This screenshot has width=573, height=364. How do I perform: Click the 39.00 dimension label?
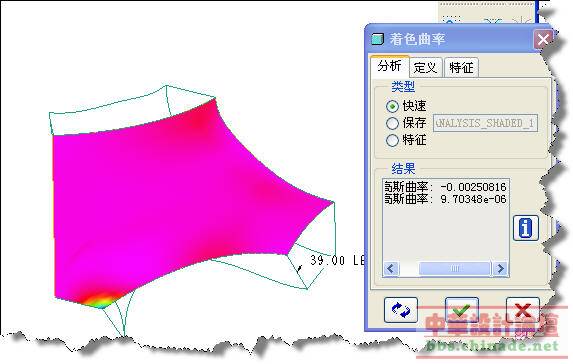[327, 260]
